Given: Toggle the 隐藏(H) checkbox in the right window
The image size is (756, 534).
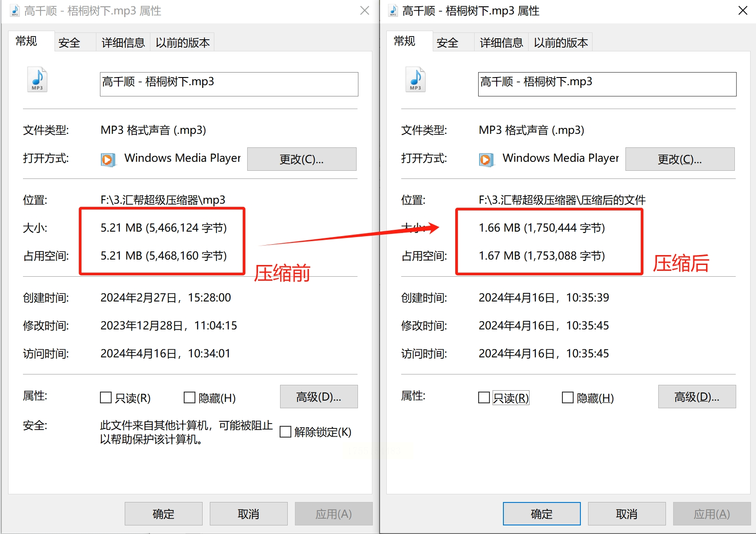Looking at the screenshot, I should (x=568, y=397).
